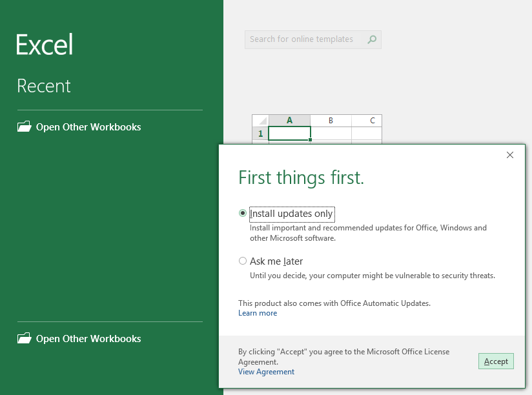This screenshot has height=395, width=532.
Task: Open the View Agreement link
Action: (266, 372)
